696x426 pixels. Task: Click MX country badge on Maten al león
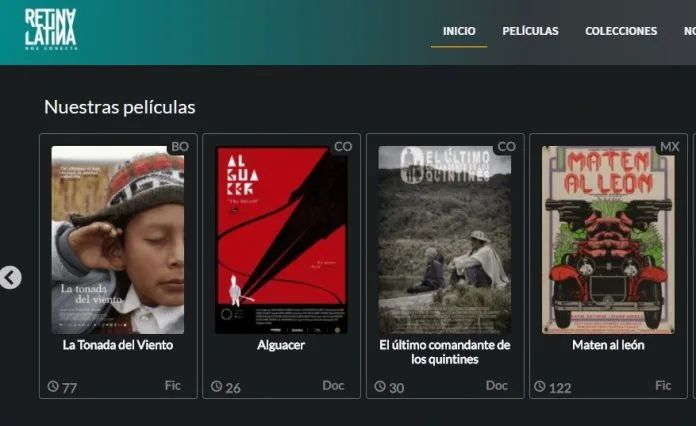point(669,146)
